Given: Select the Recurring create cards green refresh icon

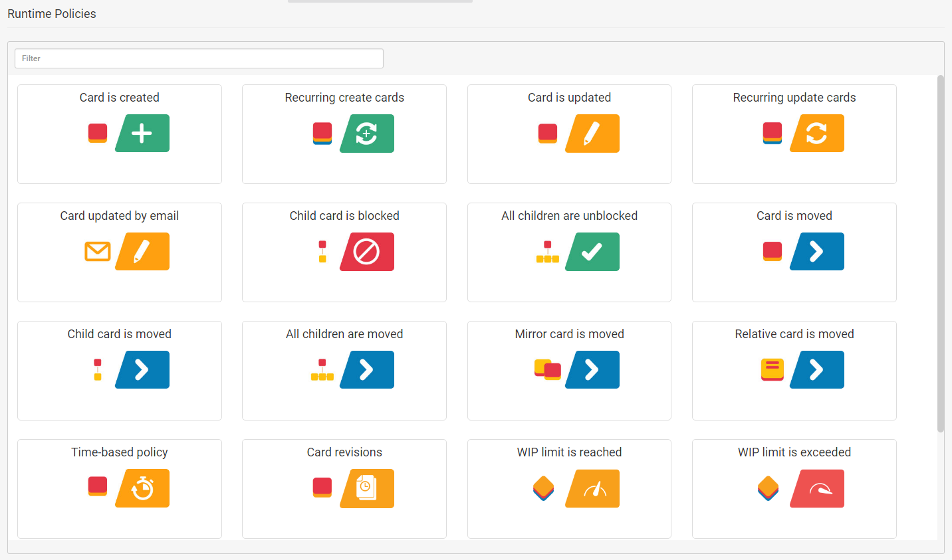Looking at the screenshot, I should 367,134.
